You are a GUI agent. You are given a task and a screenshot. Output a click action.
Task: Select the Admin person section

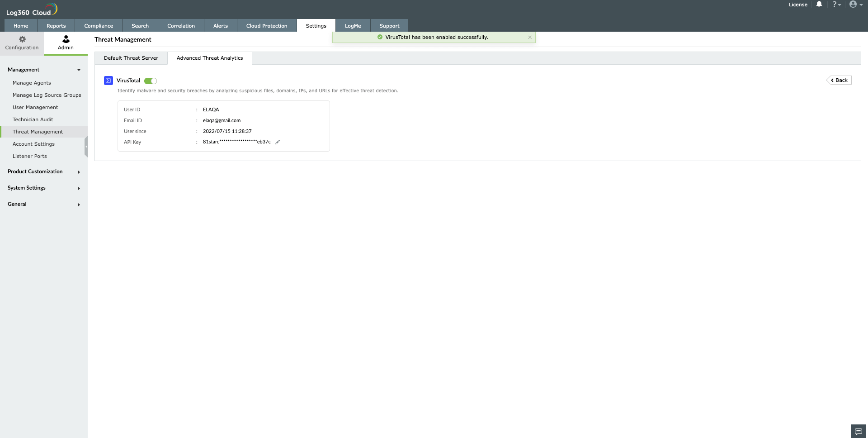(66, 43)
